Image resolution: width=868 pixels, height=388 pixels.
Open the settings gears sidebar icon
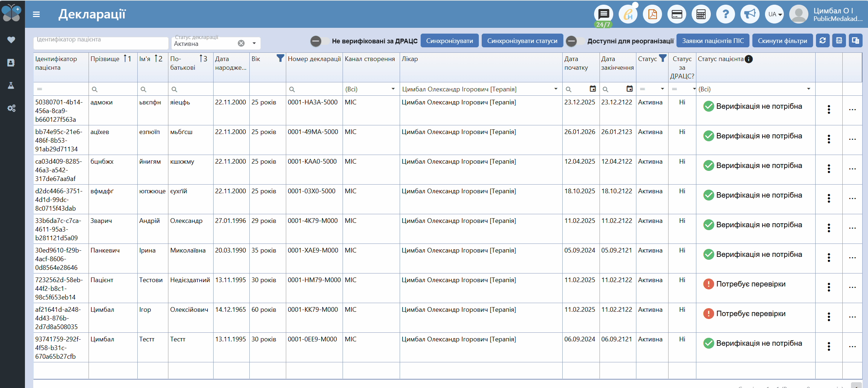[x=11, y=108]
